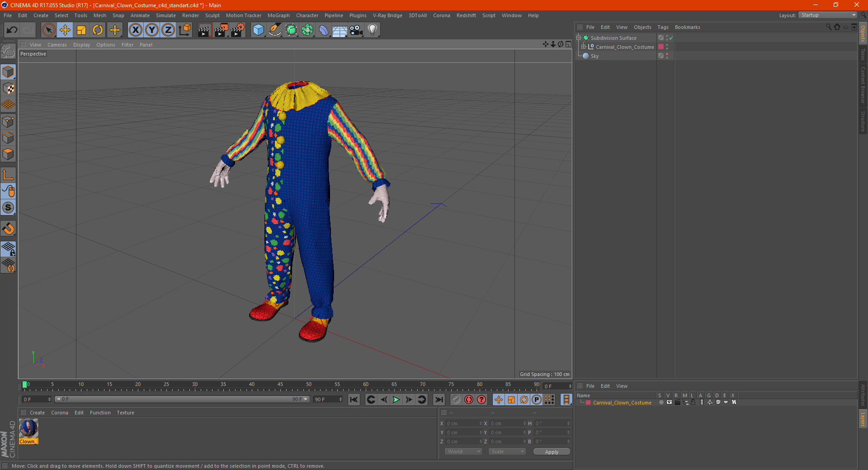This screenshot has height=470, width=868.
Task: Activate the Move tool in toolbar
Action: coord(65,30)
